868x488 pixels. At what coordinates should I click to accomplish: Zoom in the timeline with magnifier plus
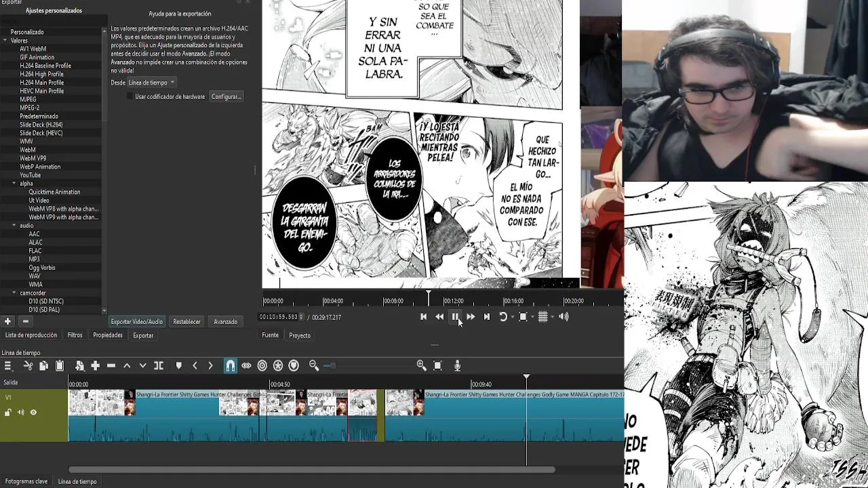[422, 366]
